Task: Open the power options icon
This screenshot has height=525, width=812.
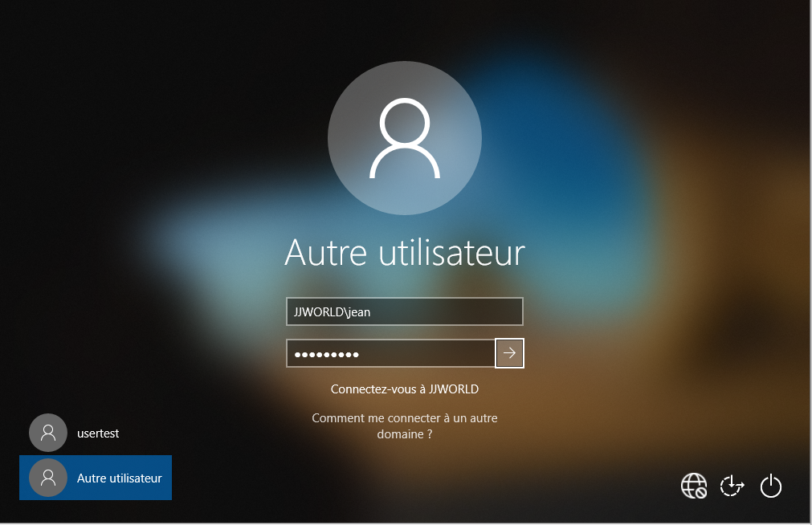Action: click(770, 486)
